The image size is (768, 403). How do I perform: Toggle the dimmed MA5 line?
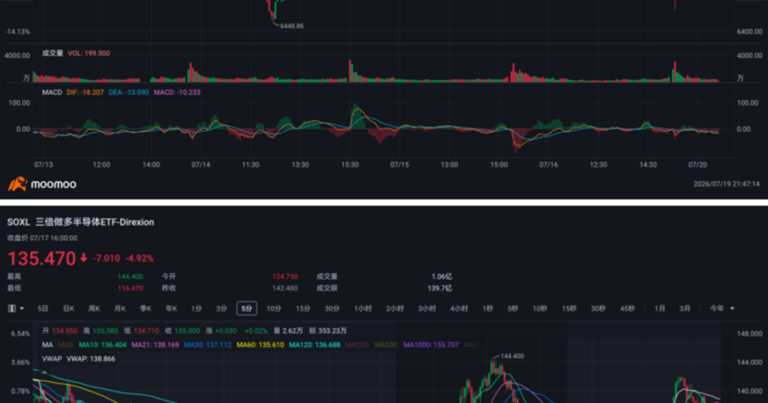click(66, 345)
